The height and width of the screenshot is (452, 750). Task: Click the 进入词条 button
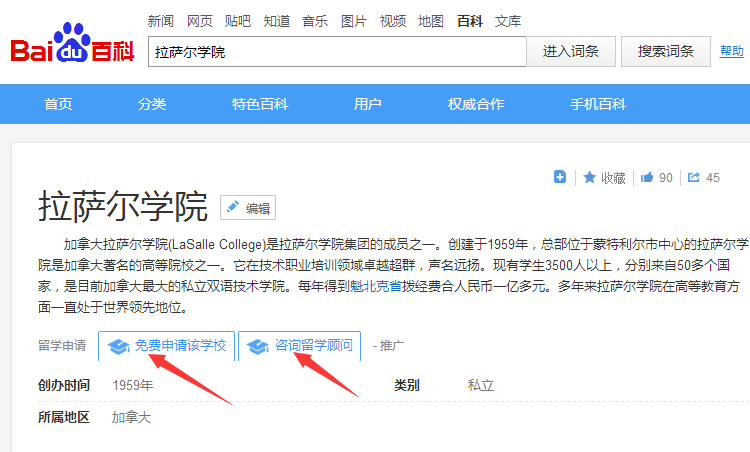click(x=571, y=51)
